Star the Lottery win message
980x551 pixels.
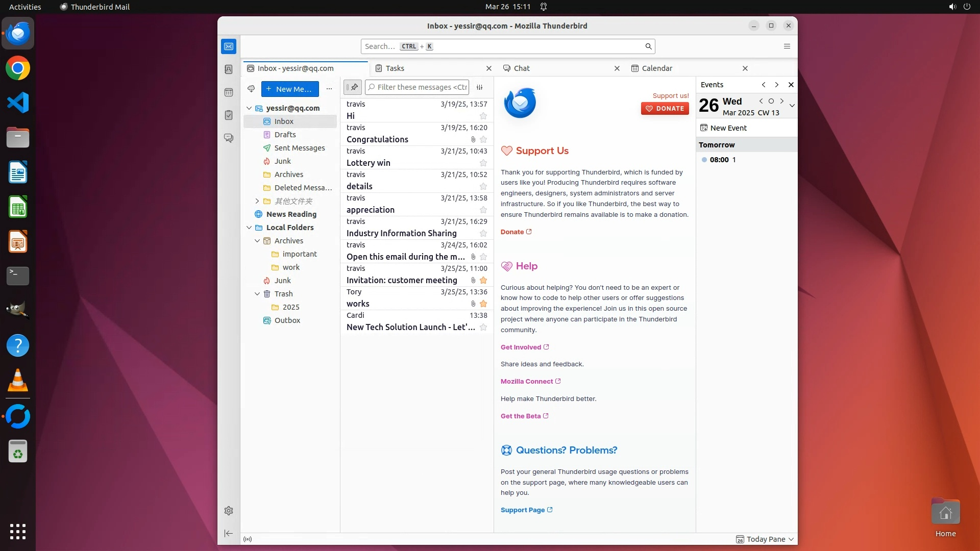[483, 163]
